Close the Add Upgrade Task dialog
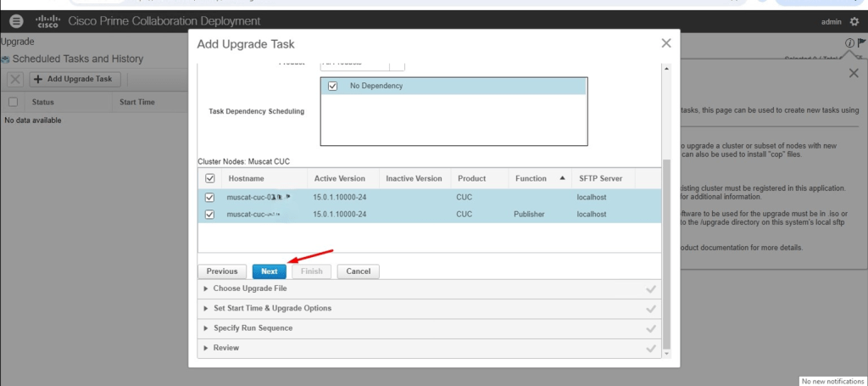 tap(666, 43)
